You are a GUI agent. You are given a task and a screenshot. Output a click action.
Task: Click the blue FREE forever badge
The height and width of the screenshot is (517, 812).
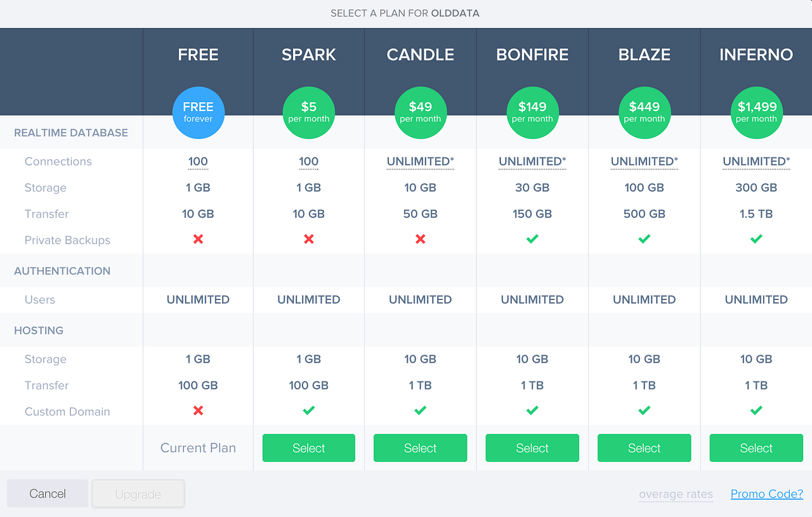point(198,112)
